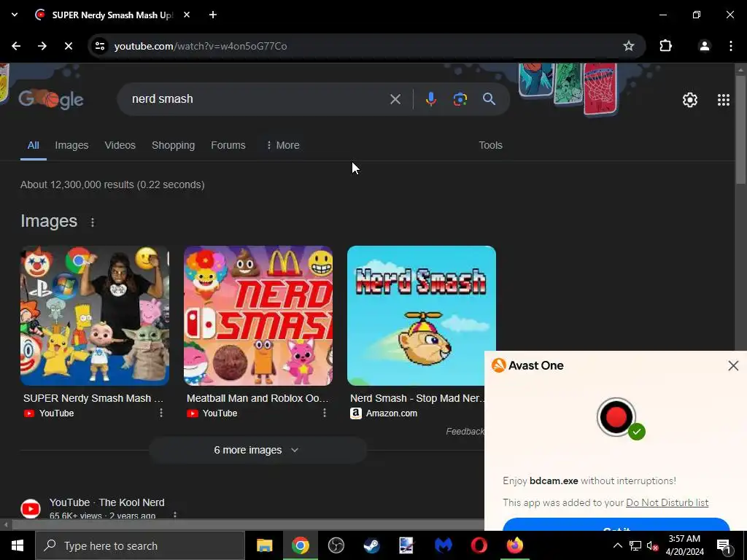Search by image with Google Lens
The height and width of the screenshot is (560, 747).
(x=460, y=99)
